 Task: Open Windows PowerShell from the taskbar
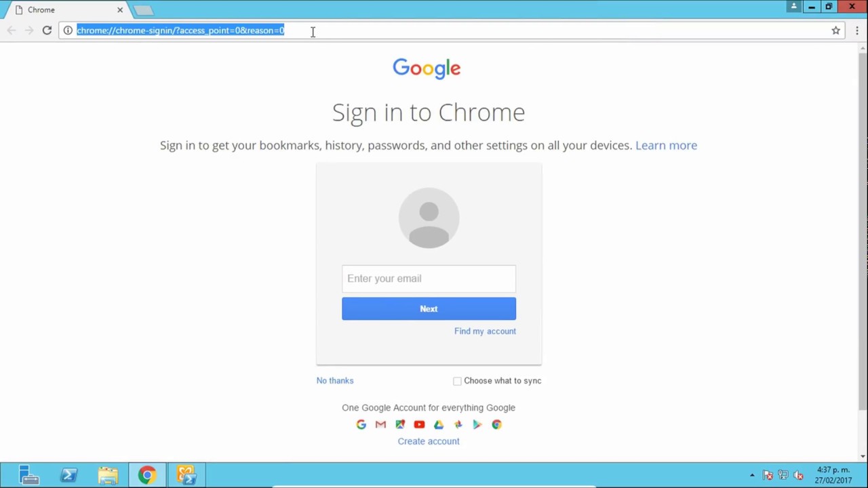pyautogui.click(x=68, y=475)
